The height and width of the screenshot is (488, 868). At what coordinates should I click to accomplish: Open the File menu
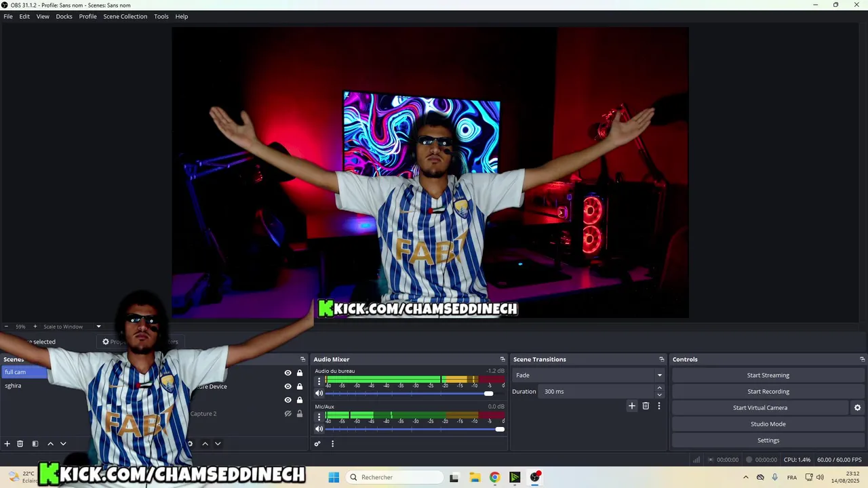pos(8,16)
